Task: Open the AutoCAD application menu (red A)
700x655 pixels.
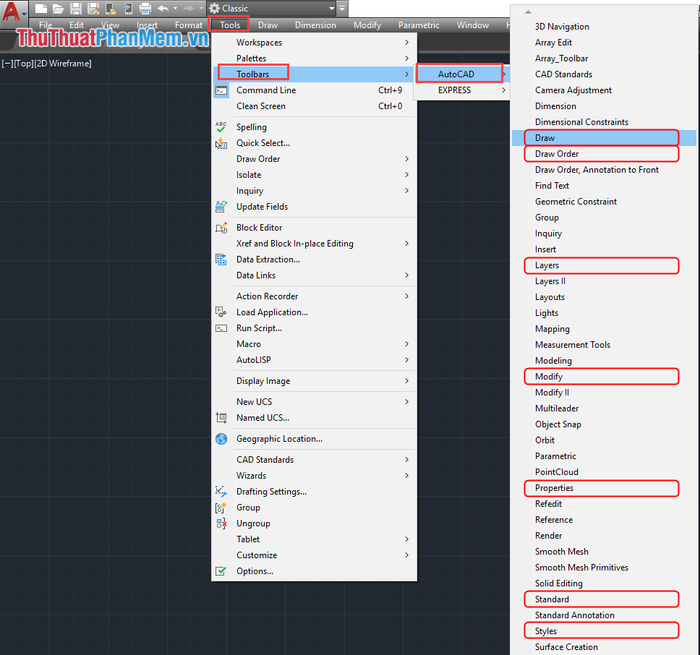Action: (x=12, y=13)
